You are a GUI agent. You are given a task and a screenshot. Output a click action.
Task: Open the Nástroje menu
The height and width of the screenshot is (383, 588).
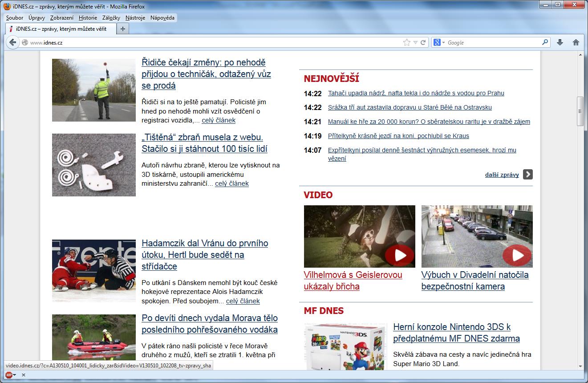point(135,18)
